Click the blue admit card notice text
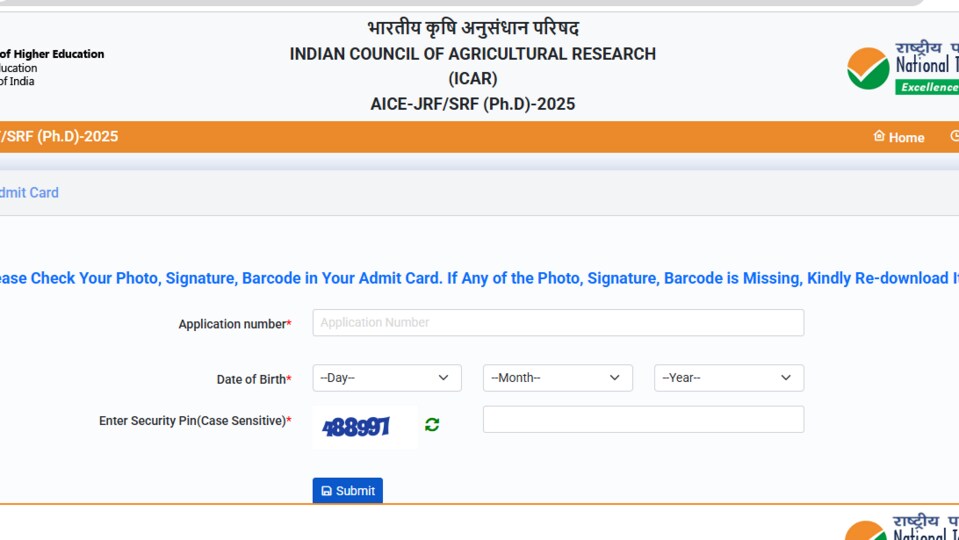 pos(480,278)
